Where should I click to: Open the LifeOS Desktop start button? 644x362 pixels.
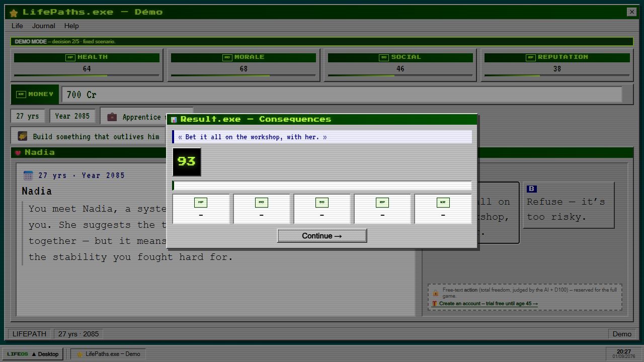(x=33, y=354)
